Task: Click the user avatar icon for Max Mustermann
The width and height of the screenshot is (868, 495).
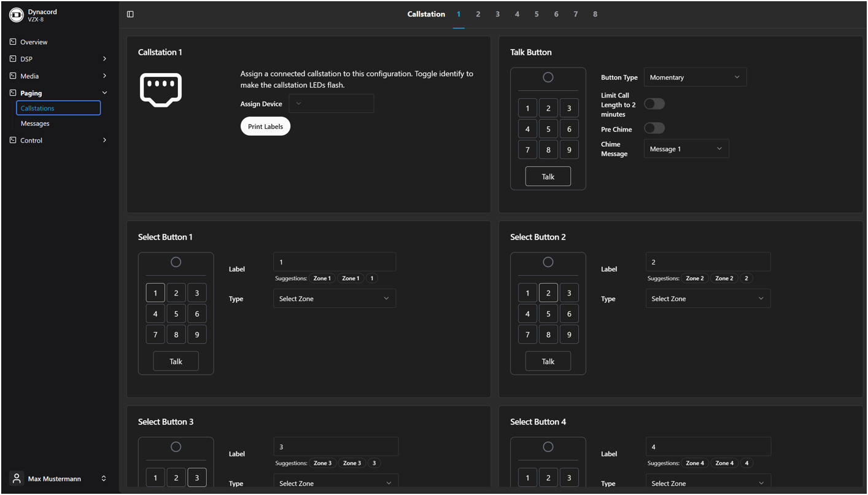Action: (x=17, y=478)
